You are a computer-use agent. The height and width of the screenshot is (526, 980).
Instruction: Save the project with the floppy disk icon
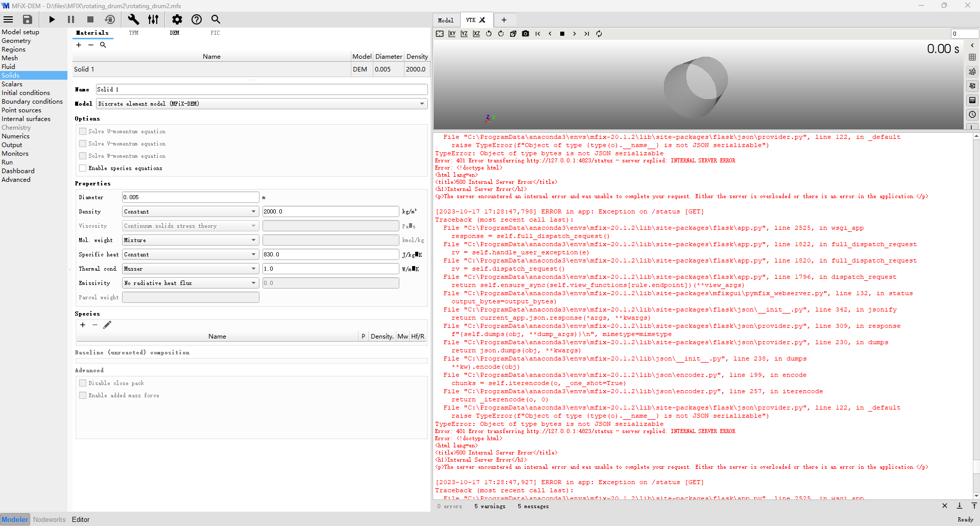tap(28, 19)
